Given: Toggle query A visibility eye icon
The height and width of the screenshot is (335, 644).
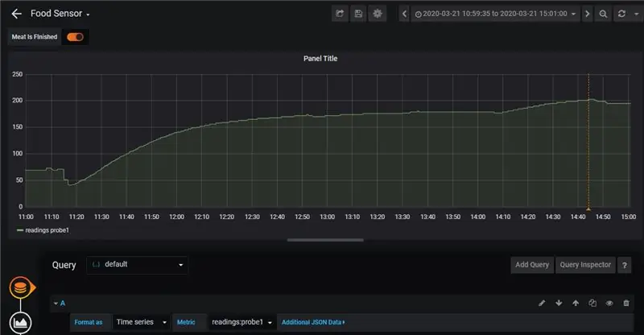Looking at the screenshot, I should click(x=609, y=304).
